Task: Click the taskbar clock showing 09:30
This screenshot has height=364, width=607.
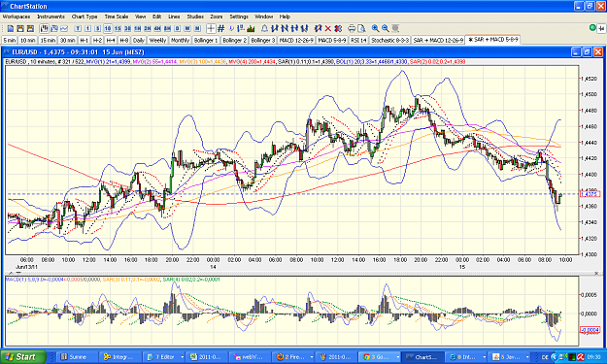Action: (x=593, y=357)
